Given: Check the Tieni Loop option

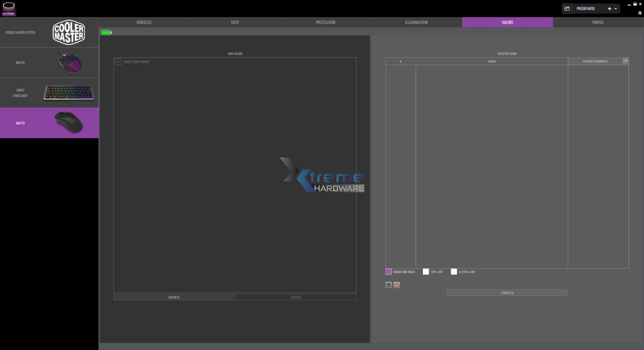Looking at the screenshot, I should coord(426,272).
